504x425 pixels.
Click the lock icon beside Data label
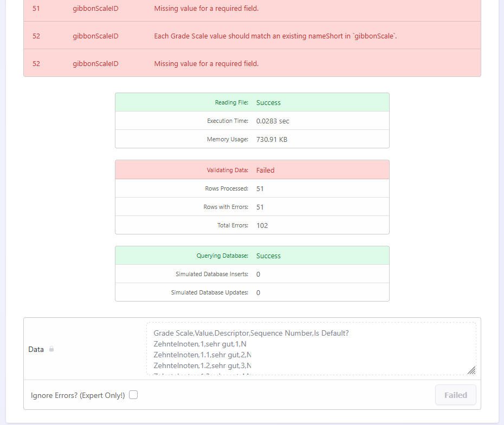pos(51,350)
